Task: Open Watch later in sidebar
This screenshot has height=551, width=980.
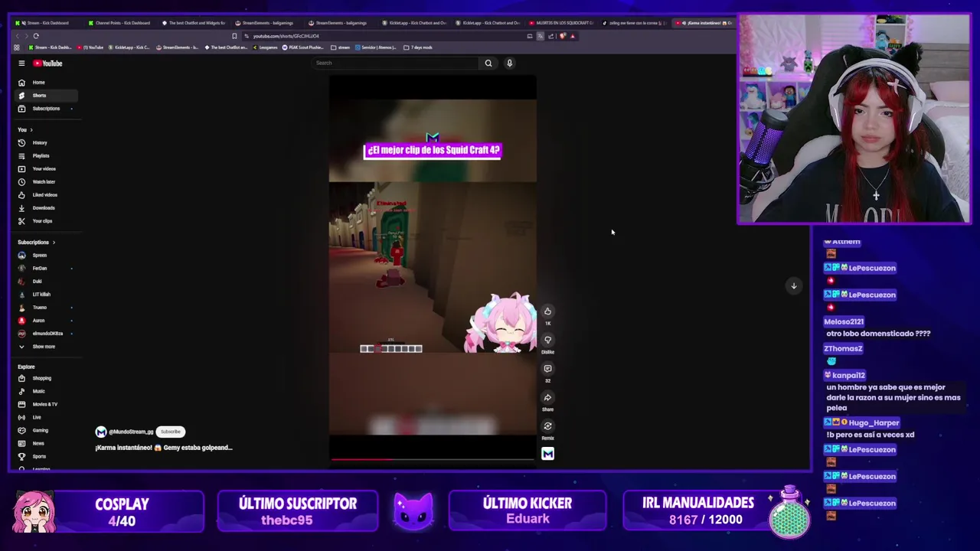Action: point(46,182)
